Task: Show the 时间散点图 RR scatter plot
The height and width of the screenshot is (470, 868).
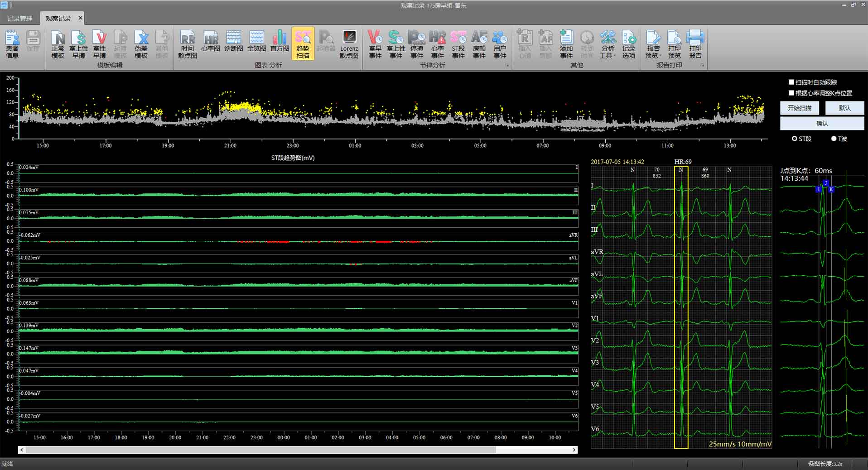Action: (188, 44)
